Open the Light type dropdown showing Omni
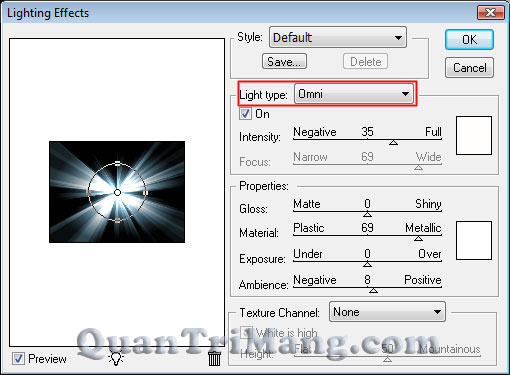The height and width of the screenshot is (375, 510). [x=354, y=94]
